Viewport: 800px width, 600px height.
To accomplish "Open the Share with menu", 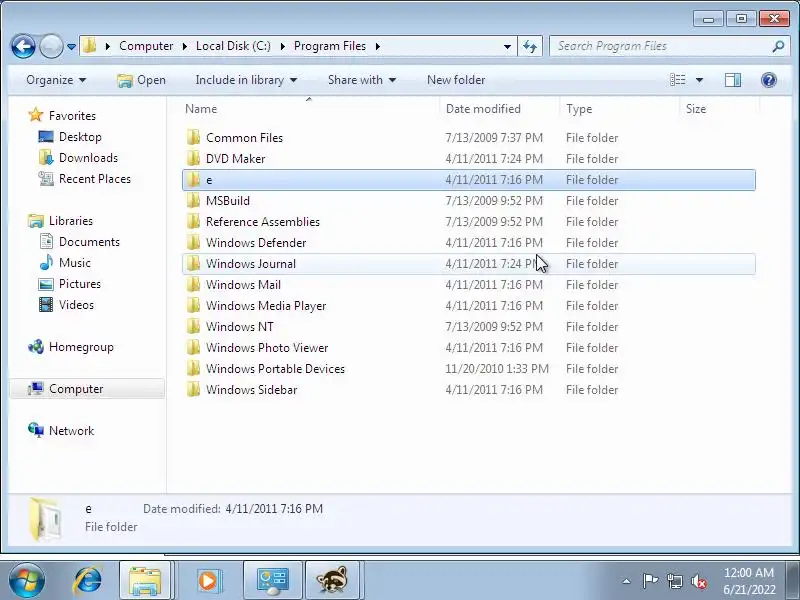I will 362,80.
